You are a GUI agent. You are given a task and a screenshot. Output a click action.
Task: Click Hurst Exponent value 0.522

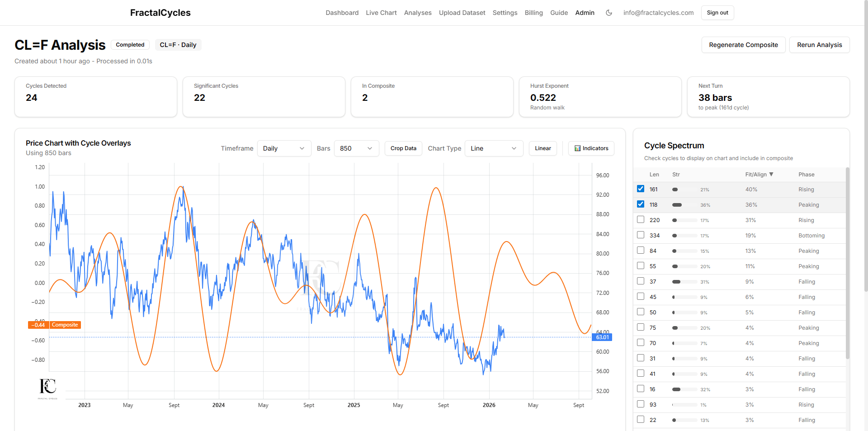543,98
